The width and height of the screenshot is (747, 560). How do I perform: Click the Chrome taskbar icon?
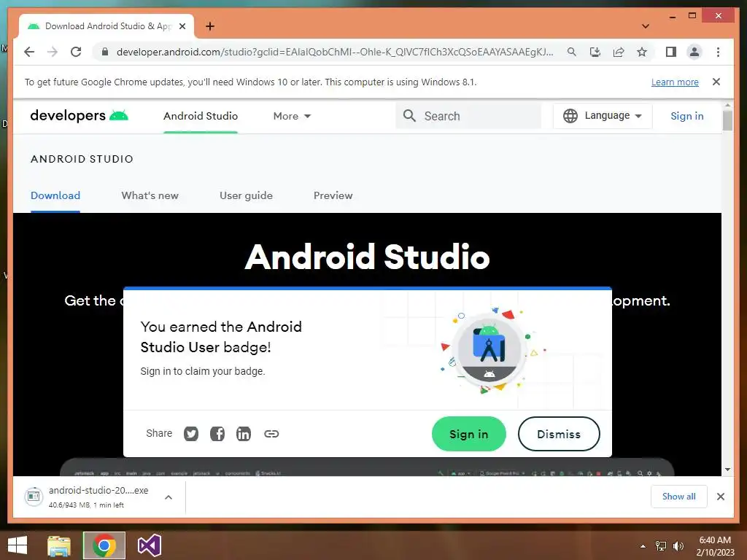[x=104, y=545]
